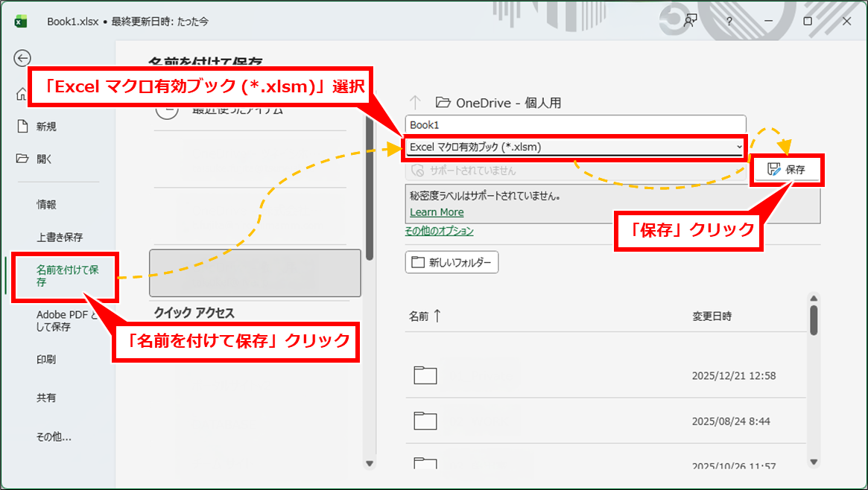Click the file list scrollbar down arrow
Screen dimensions: 868x490
tap(814, 461)
